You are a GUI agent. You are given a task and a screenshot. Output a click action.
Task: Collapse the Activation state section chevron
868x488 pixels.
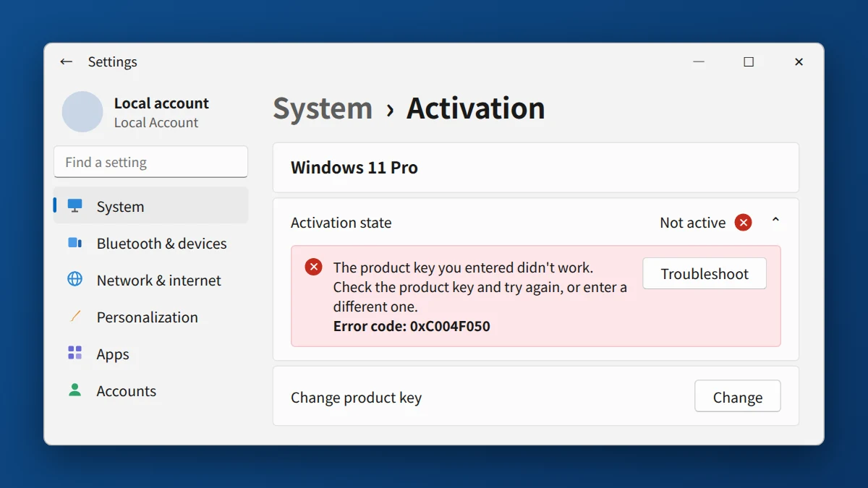(775, 220)
